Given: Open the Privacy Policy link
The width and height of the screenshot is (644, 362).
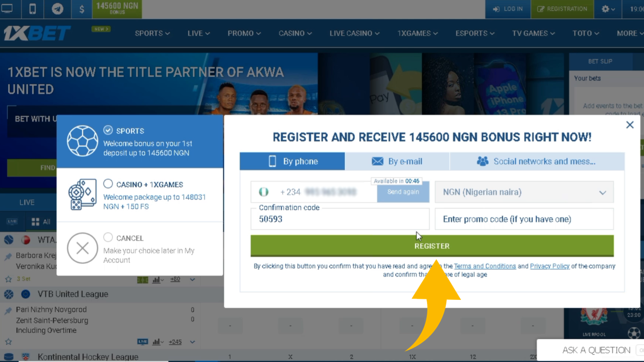Looking at the screenshot, I should [550, 266].
